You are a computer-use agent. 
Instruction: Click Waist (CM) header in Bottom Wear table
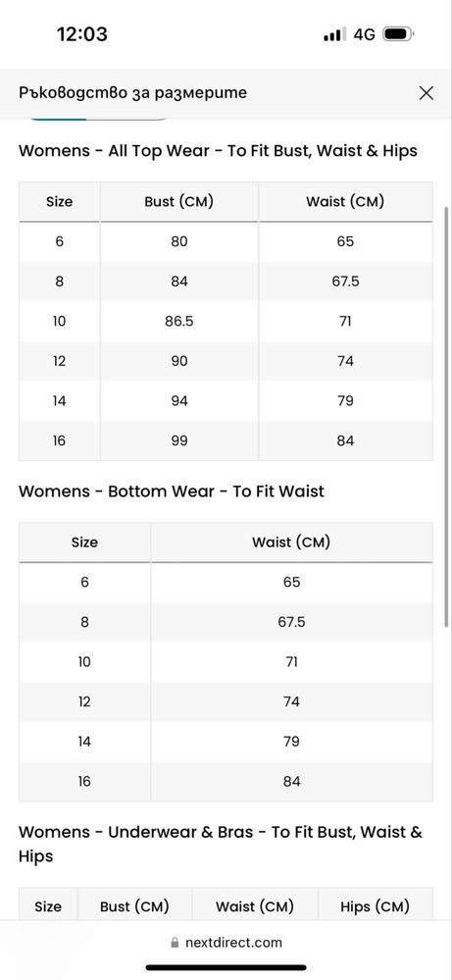click(x=291, y=542)
